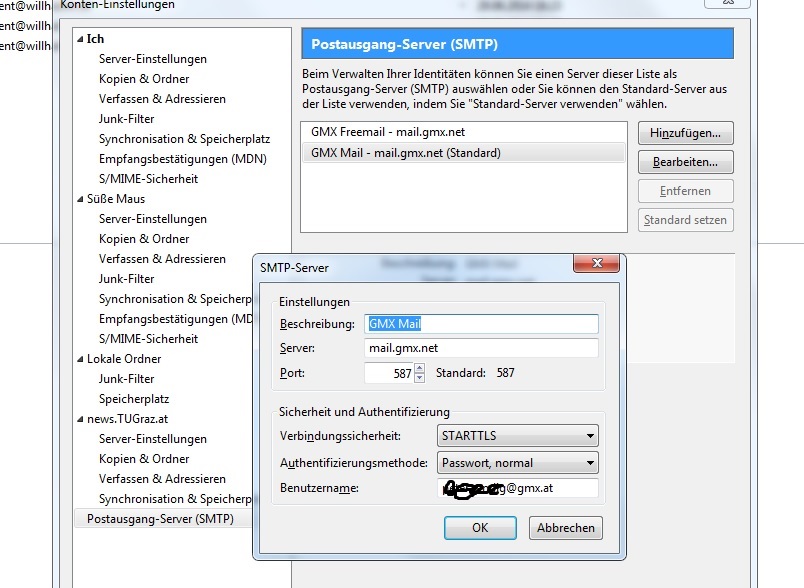The image size is (804, 588).
Task: Decrease the Port value with down arrow
Action: pyautogui.click(x=419, y=378)
